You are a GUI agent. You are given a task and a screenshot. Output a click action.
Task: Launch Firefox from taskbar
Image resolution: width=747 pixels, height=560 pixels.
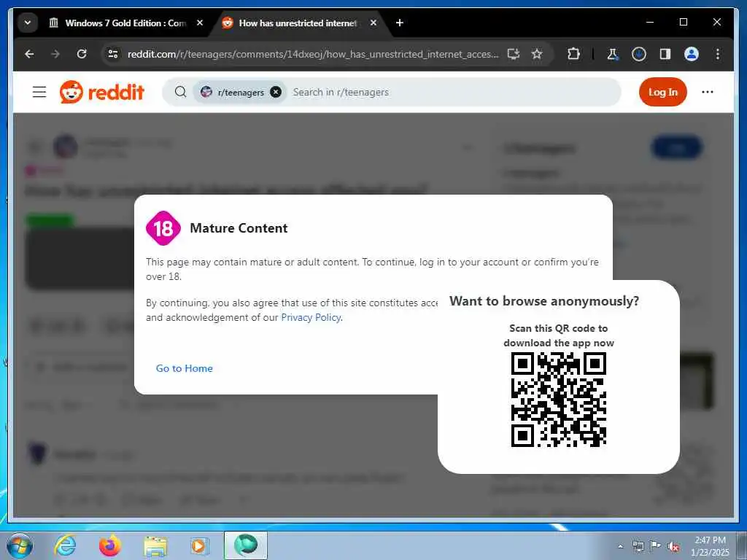[110, 545]
